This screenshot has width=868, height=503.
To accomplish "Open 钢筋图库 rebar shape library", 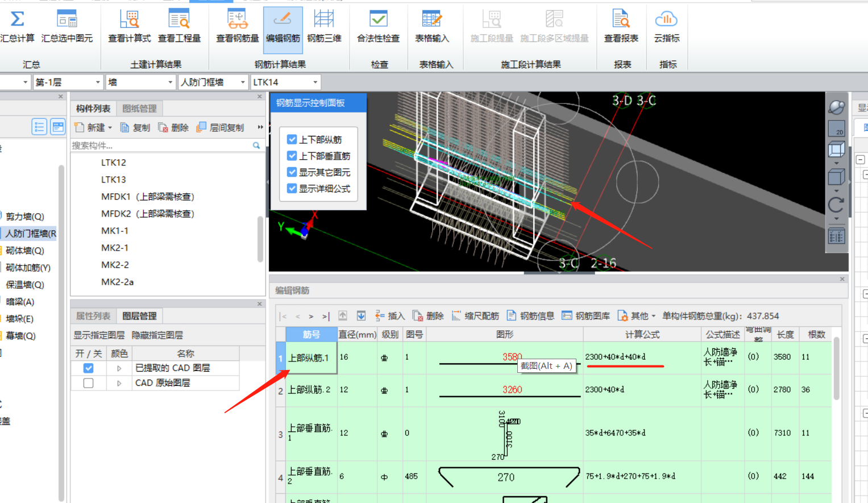I will (585, 315).
